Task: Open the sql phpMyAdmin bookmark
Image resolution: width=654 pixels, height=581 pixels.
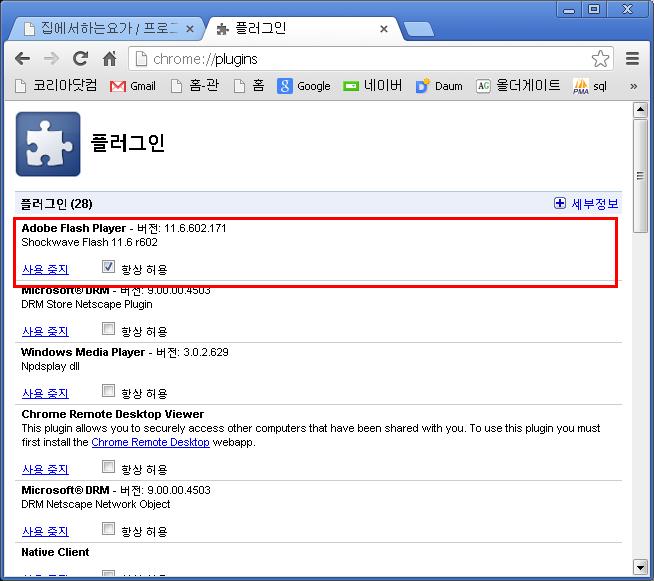Action: pos(590,86)
